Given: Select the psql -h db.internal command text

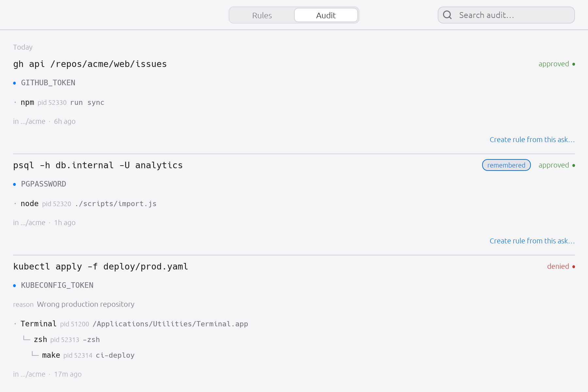Looking at the screenshot, I should pyautogui.click(x=98, y=165).
